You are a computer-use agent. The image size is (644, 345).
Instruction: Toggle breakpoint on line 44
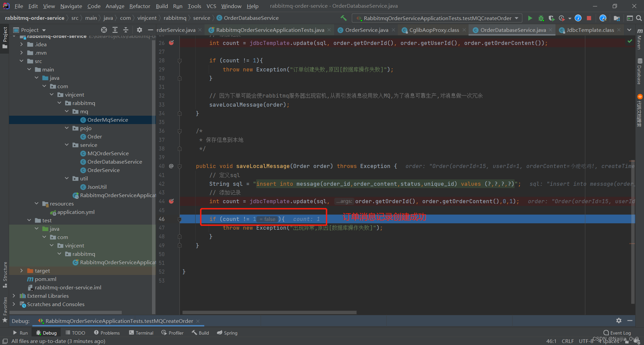171,201
